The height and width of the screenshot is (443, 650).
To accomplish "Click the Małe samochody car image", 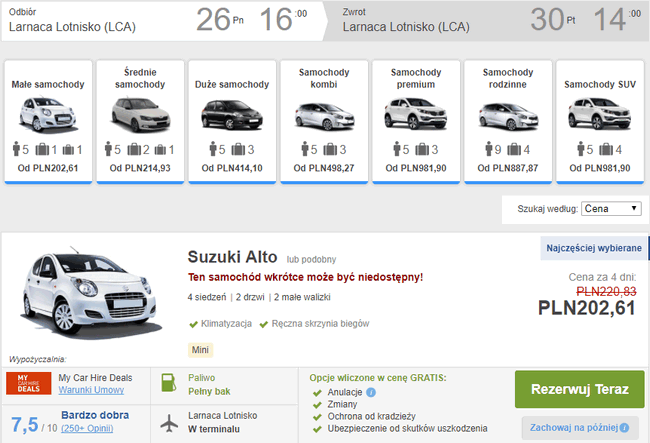I will pyautogui.click(x=48, y=114).
